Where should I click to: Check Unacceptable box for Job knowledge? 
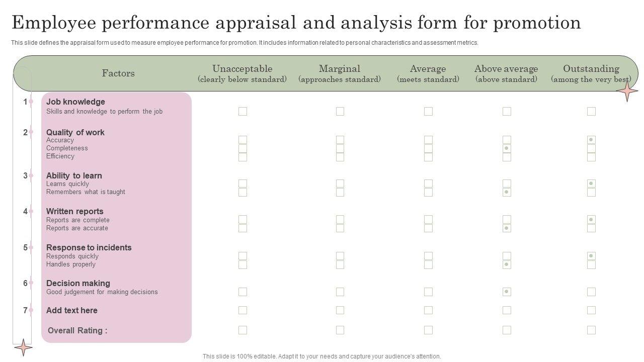point(243,111)
